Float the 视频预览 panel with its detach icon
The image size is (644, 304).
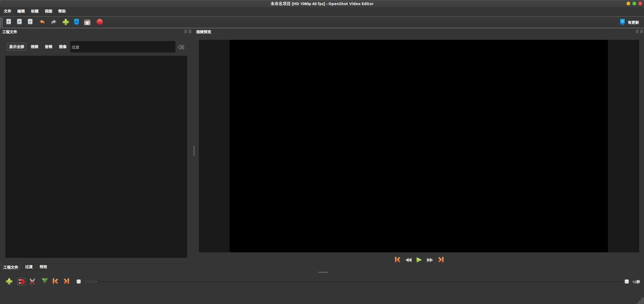tap(637, 32)
